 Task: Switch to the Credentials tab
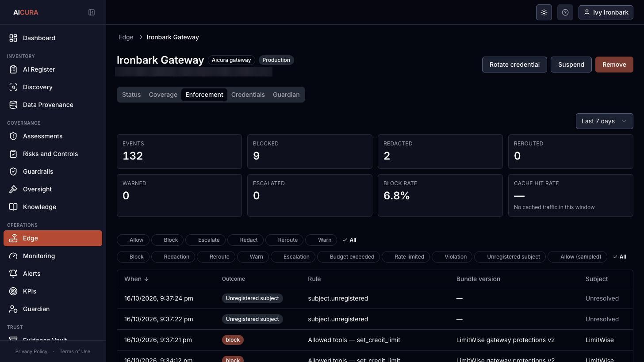point(248,95)
